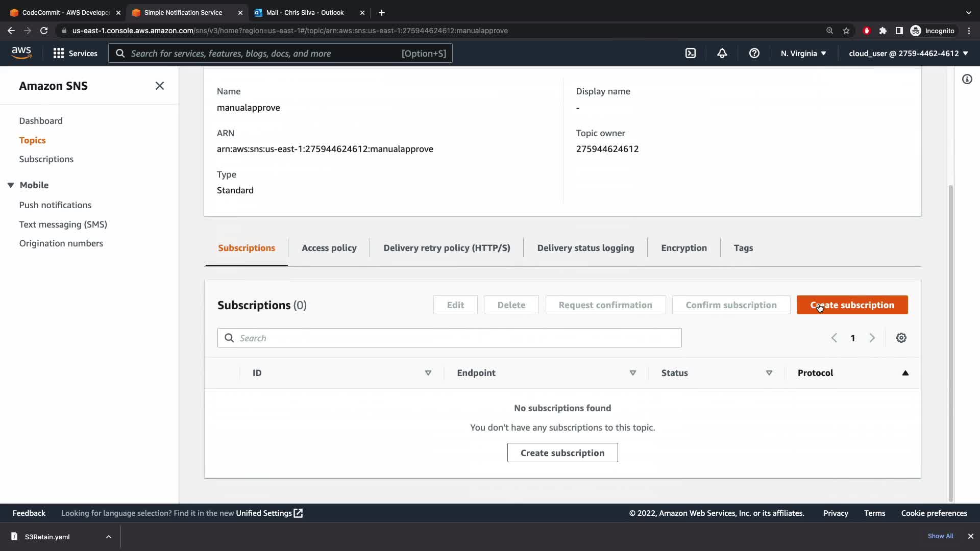Open the AWS CloudShell icon
Screen dimensions: 980x551
[x=690, y=53]
